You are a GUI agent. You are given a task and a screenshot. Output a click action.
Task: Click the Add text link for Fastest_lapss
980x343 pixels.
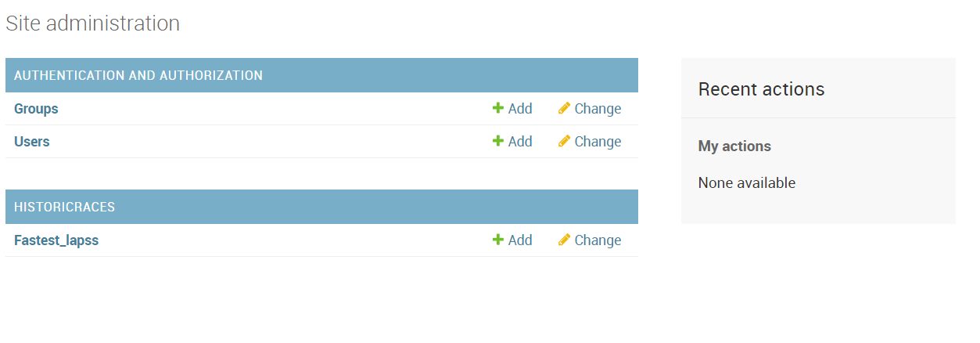pyautogui.click(x=520, y=240)
